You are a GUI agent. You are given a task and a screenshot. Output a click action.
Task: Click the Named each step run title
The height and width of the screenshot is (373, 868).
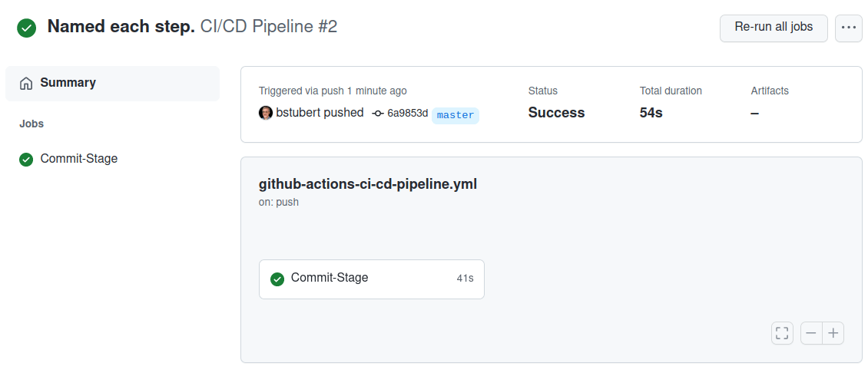pyautogui.click(x=121, y=27)
